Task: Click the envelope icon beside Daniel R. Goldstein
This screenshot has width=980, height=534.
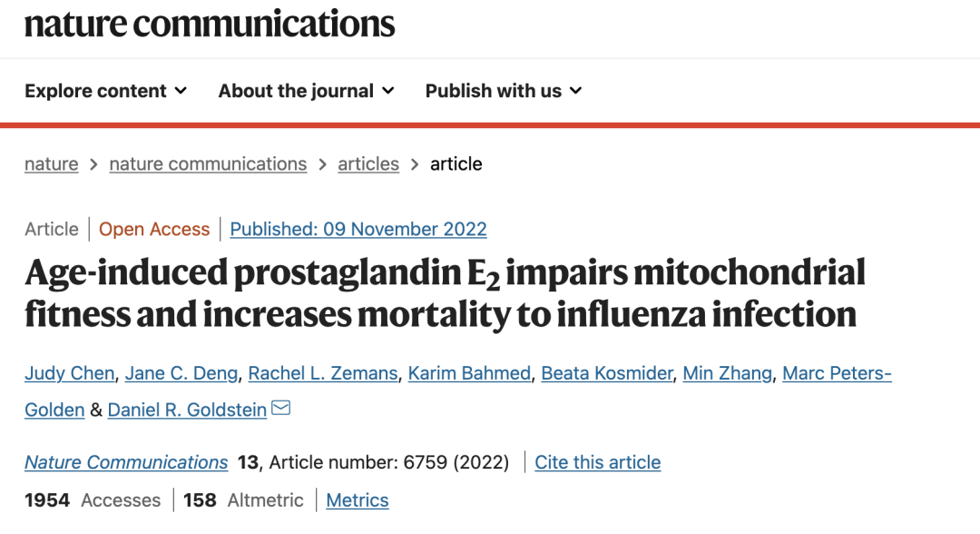Action: [x=281, y=409]
